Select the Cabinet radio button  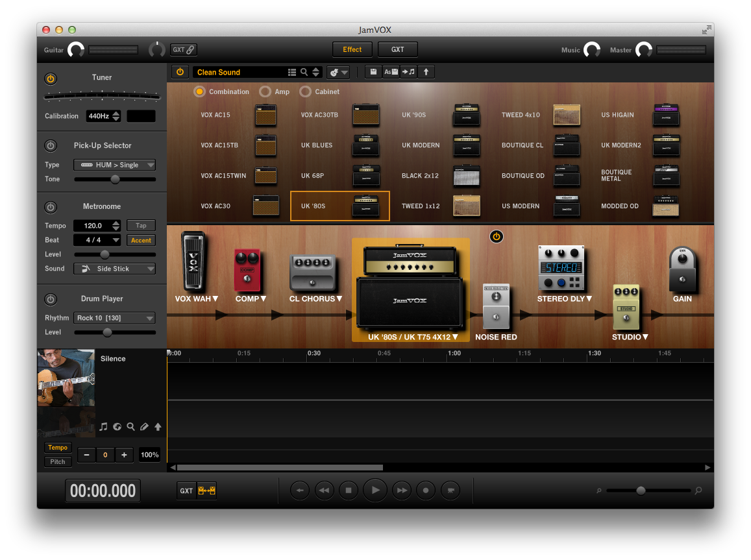[x=305, y=91]
